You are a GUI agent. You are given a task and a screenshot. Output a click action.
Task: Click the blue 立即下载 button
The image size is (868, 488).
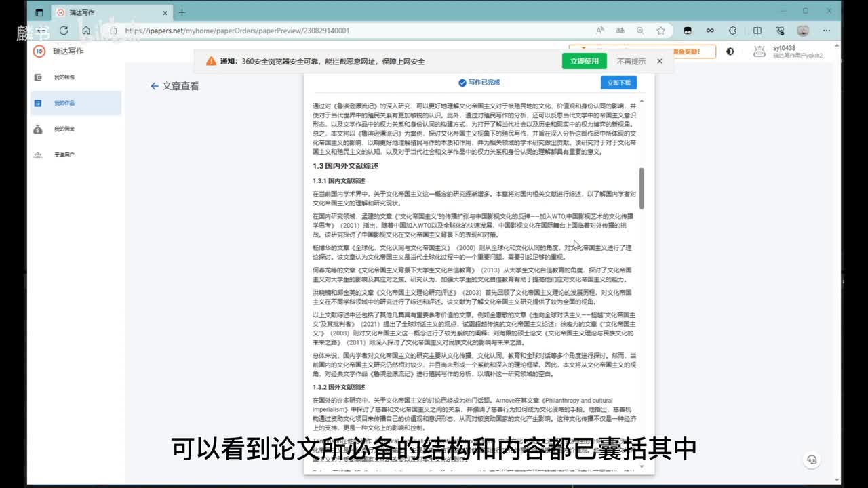(x=618, y=83)
